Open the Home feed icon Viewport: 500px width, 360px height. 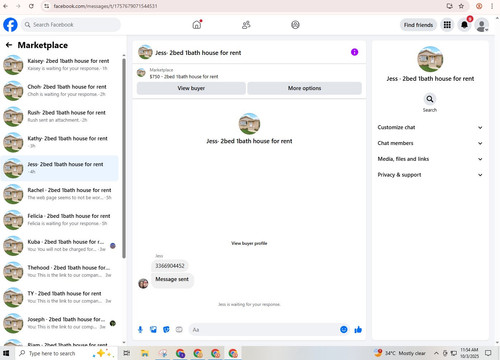coord(197,25)
